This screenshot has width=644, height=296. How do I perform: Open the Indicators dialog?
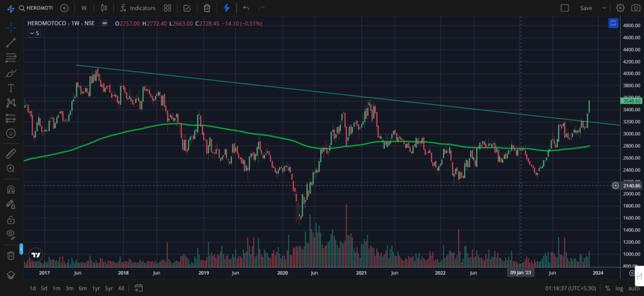click(138, 8)
